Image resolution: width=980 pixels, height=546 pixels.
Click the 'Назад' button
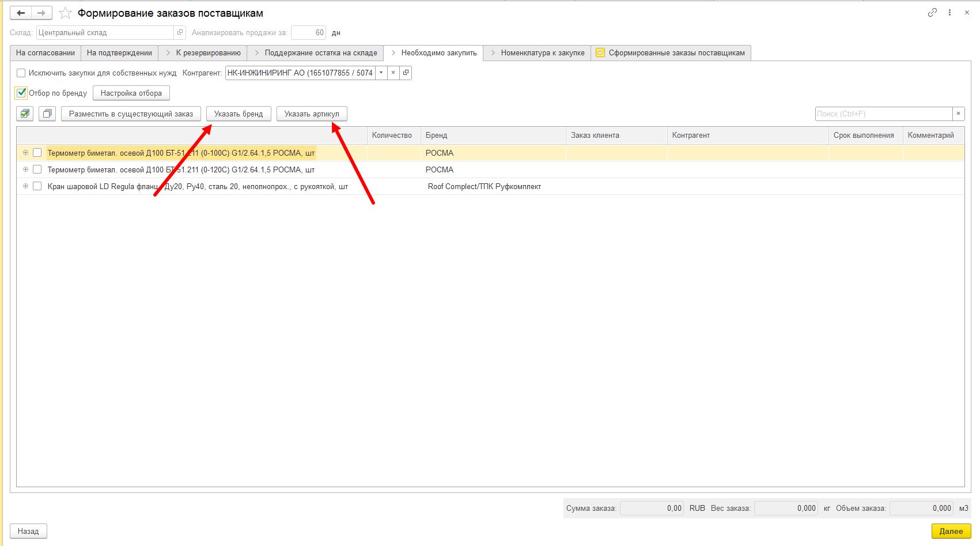coord(28,531)
